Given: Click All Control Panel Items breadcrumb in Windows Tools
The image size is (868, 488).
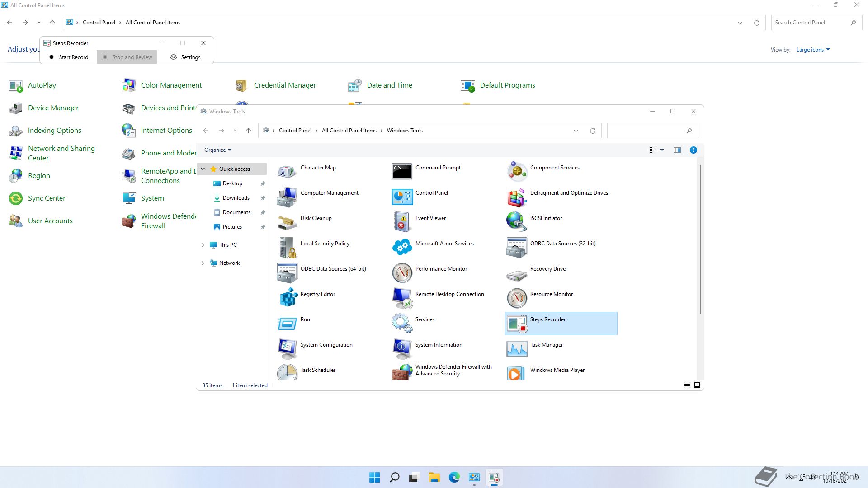Looking at the screenshot, I should [x=349, y=131].
